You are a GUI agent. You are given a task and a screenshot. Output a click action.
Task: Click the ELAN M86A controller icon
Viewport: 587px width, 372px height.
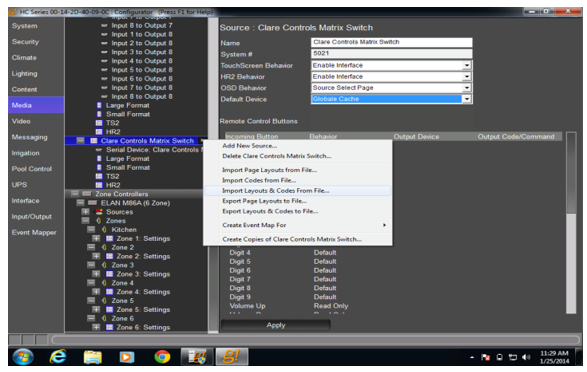(92, 203)
